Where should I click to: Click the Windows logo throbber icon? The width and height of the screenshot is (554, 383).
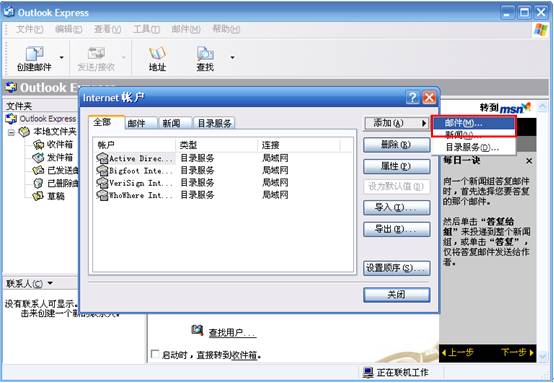(540, 30)
